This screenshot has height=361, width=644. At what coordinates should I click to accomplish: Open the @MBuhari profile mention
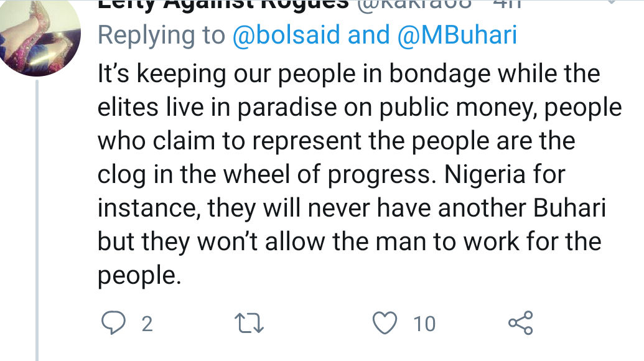tap(457, 35)
